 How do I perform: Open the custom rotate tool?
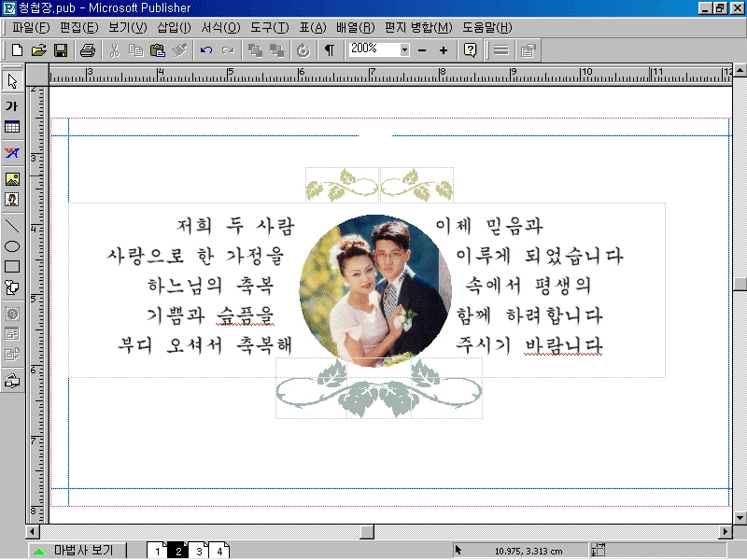(303, 50)
